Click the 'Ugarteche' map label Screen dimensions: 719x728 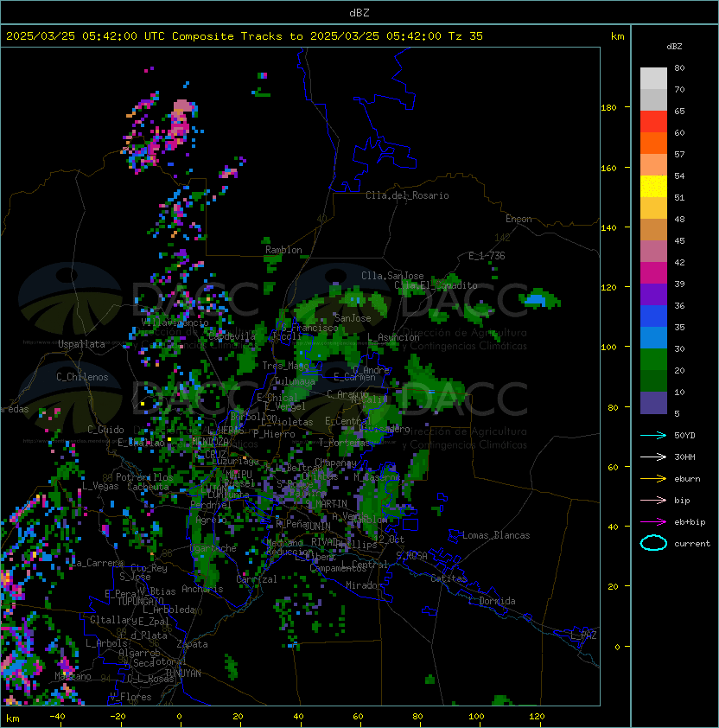(x=213, y=548)
